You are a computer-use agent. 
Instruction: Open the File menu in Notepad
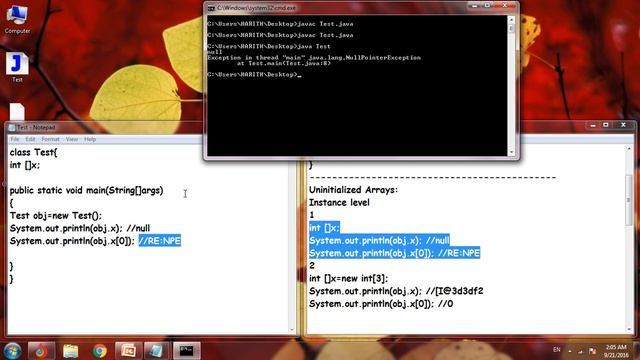[x=15, y=139]
